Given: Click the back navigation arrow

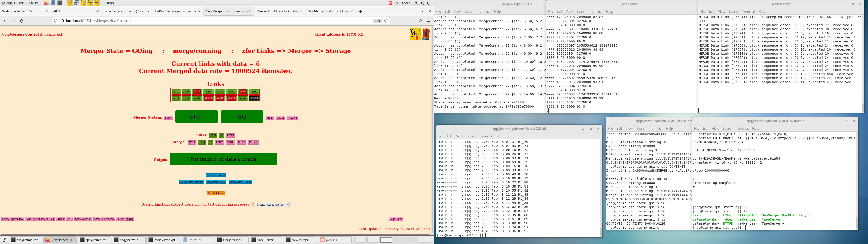Looking at the screenshot, I should click(5, 21).
